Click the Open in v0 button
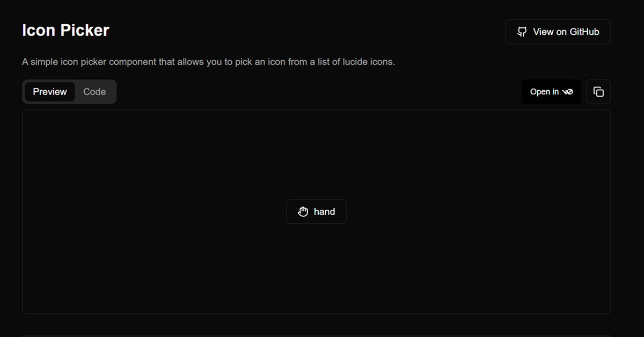This screenshot has height=337, width=644. click(x=551, y=92)
